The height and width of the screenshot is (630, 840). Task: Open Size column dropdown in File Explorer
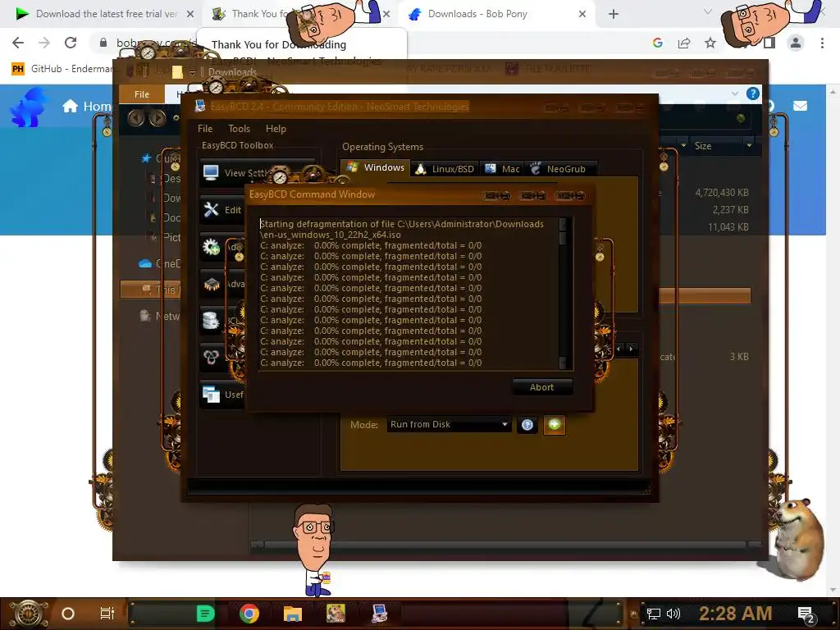pyautogui.click(x=749, y=146)
